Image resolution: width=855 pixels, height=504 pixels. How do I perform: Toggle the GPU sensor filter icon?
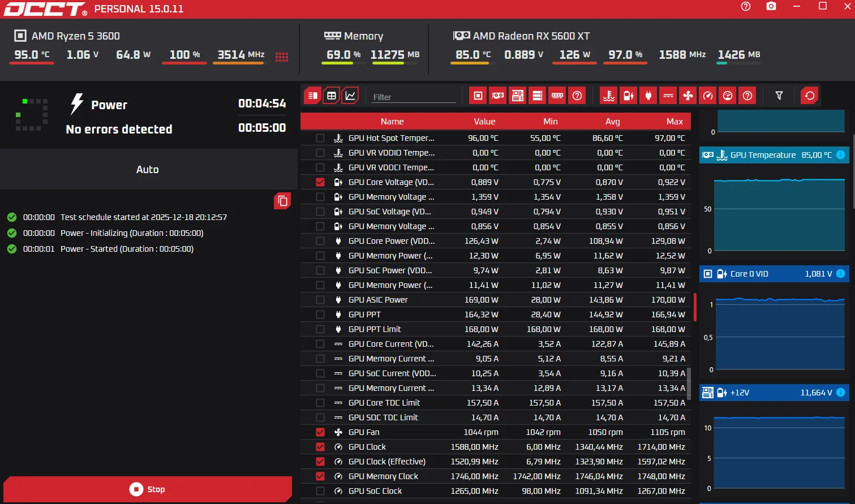coord(498,96)
